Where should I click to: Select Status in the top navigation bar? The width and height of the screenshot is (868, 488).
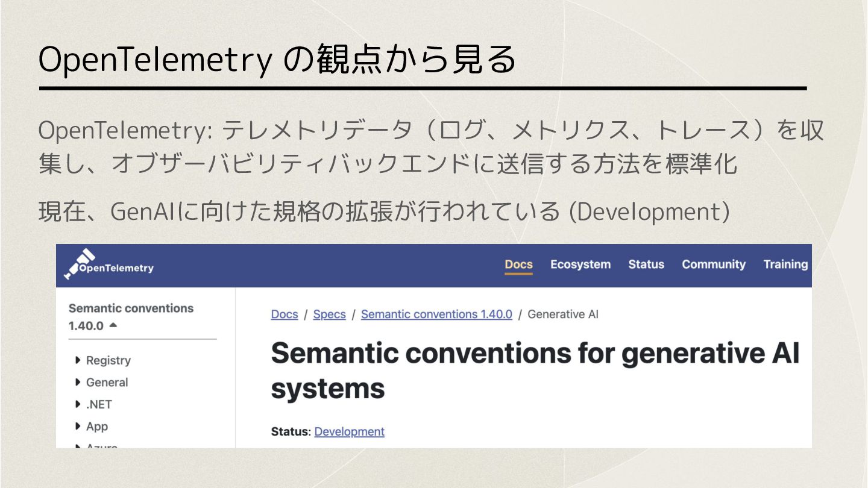pyautogui.click(x=646, y=264)
